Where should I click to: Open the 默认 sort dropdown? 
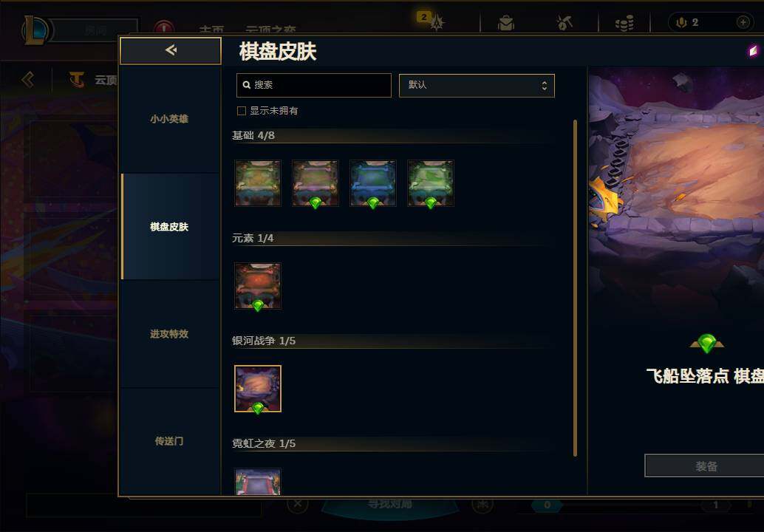[477, 85]
